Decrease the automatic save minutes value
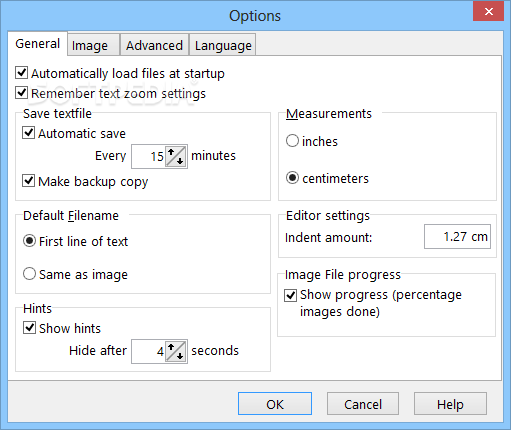This screenshot has height=430, width=511. (180, 161)
